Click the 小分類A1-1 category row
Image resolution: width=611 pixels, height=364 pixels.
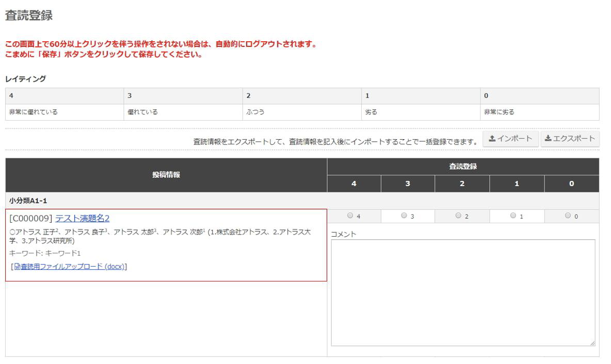pos(29,201)
